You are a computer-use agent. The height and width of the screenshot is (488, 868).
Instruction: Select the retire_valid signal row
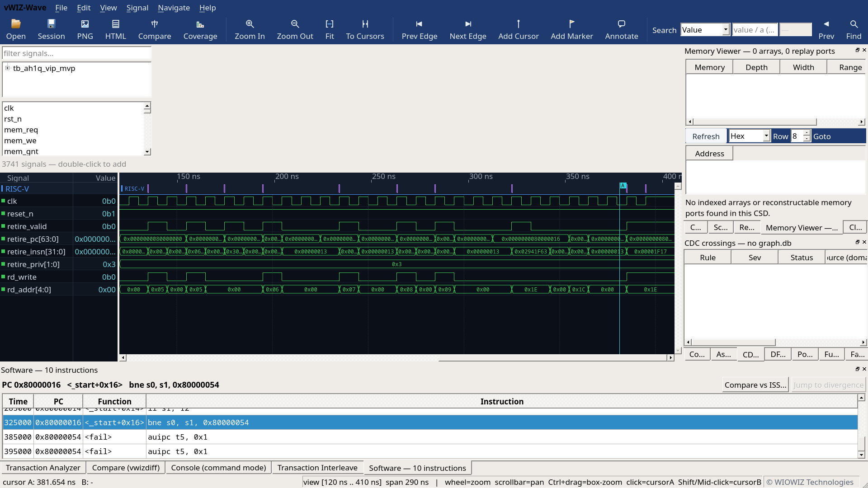[x=59, y=226]
